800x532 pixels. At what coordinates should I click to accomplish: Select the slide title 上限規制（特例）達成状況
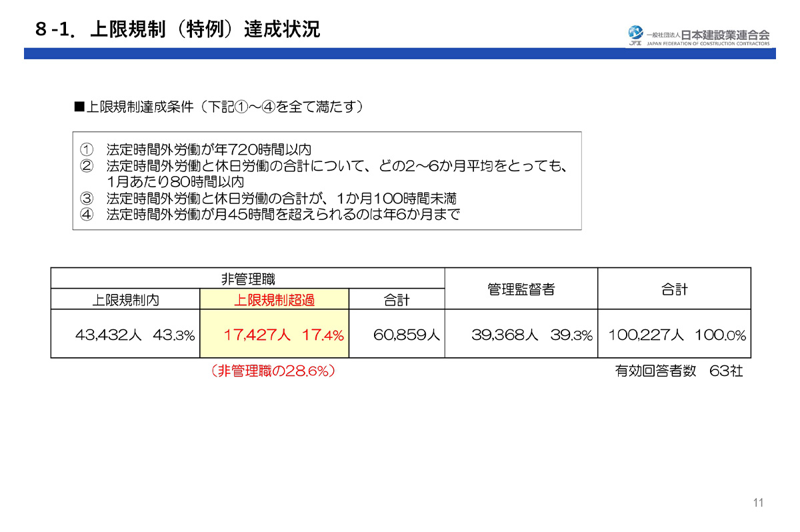[x=177, y=29]
